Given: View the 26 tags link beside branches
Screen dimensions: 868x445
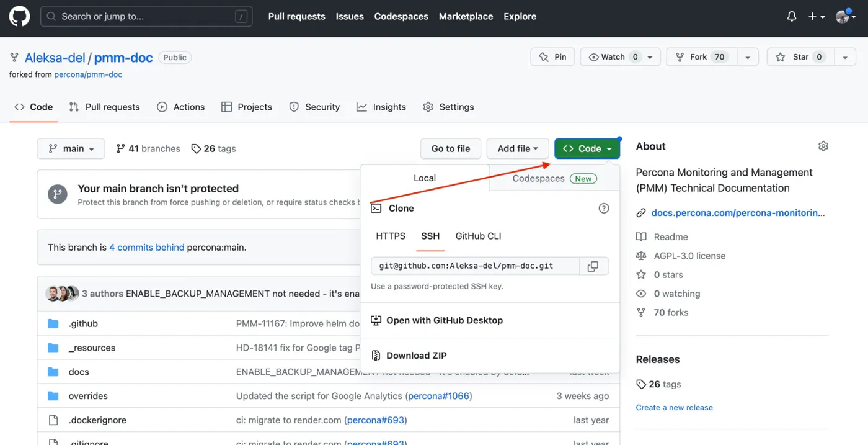Looking at the screenshot, I should [x=213, y=148].
